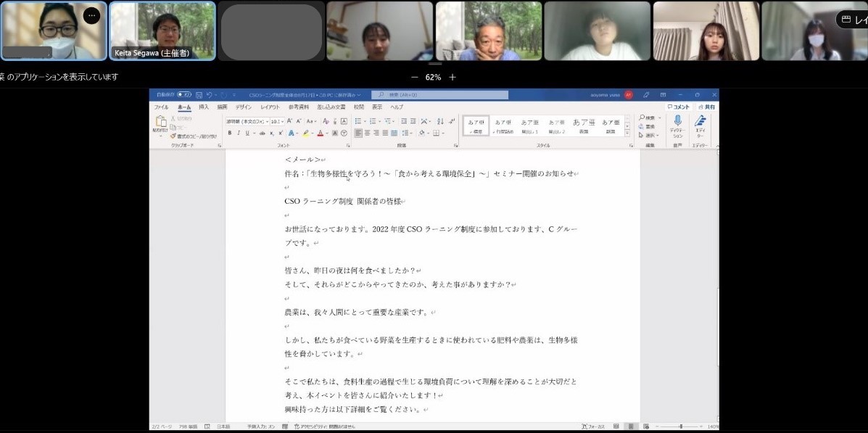Image resolution: width=868 pixels, height=433 pixels.
Task: Open the Select (選択) dropdown in editing group
Action: pos(648,135)
